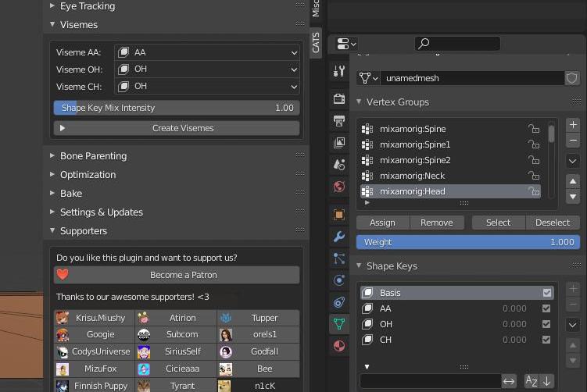Screen dimensions: 587x392
Task: Open the Tool properties tab
Action: tap(338, 71)
